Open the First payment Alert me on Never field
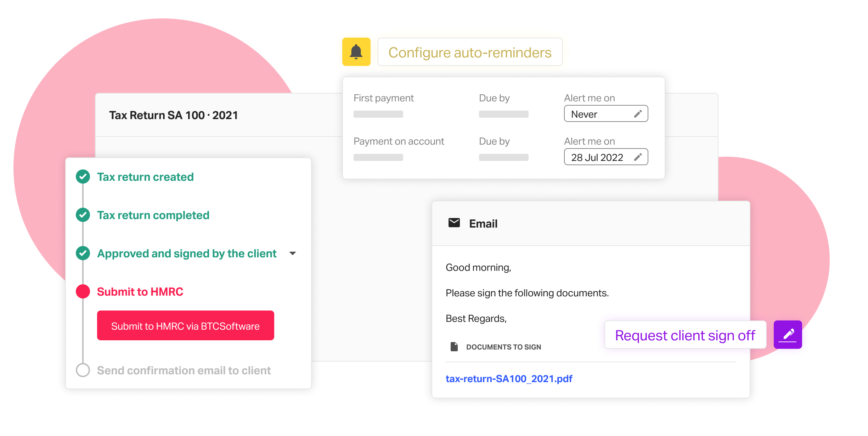The image size is (868, 436). click(606, 114)
